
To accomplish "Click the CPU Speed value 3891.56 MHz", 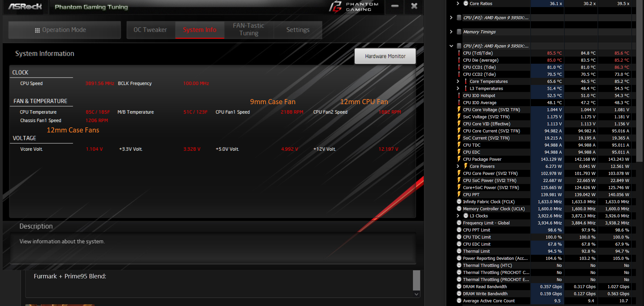I will 100,83.
